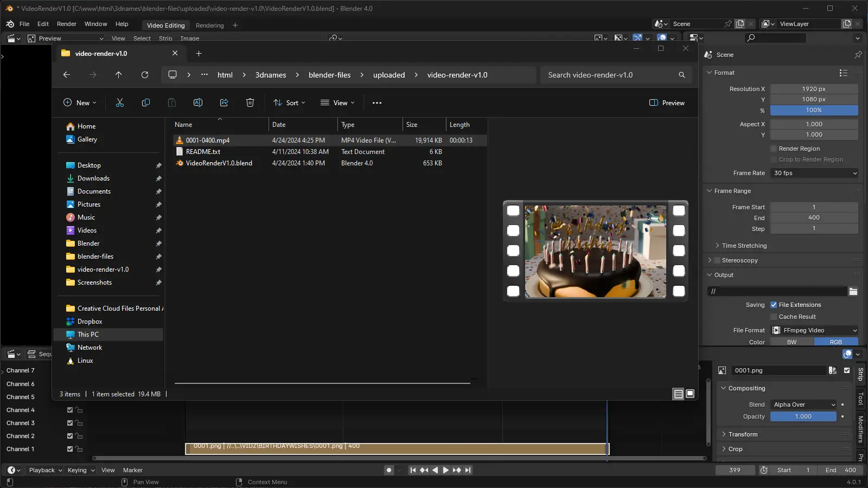
Task: Open the File Format FFmpeg Video dropdown
Action: point(814,330)
